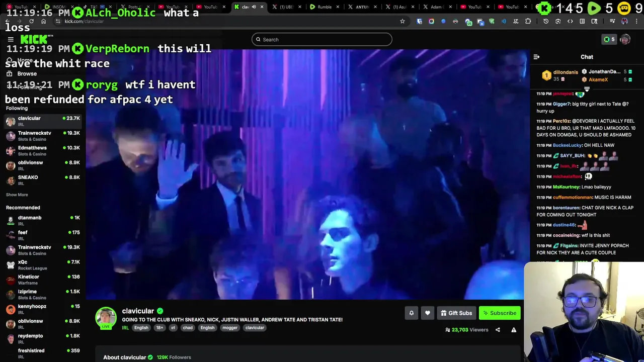Click Gigger7 username in chat
This screenshot has height=362, width=644.
pos(561,104)
